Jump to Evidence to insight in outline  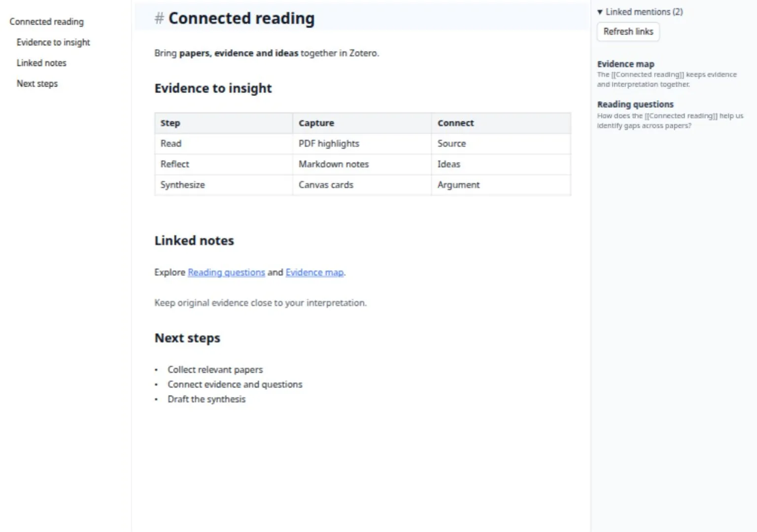click(x=53, y=42)
